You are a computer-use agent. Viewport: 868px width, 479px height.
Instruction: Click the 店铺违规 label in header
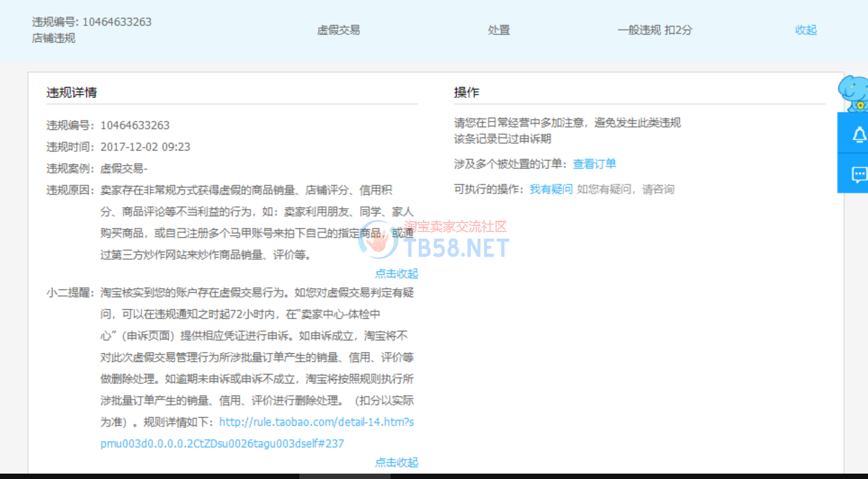[53, 38]
